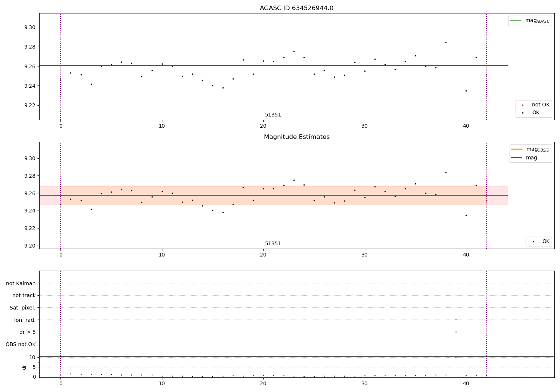Image resolution: width=560 pixels, height=392 pixels.
Task: Click x-axis tick 30 under the middle plot
Action: click(364, 255)
